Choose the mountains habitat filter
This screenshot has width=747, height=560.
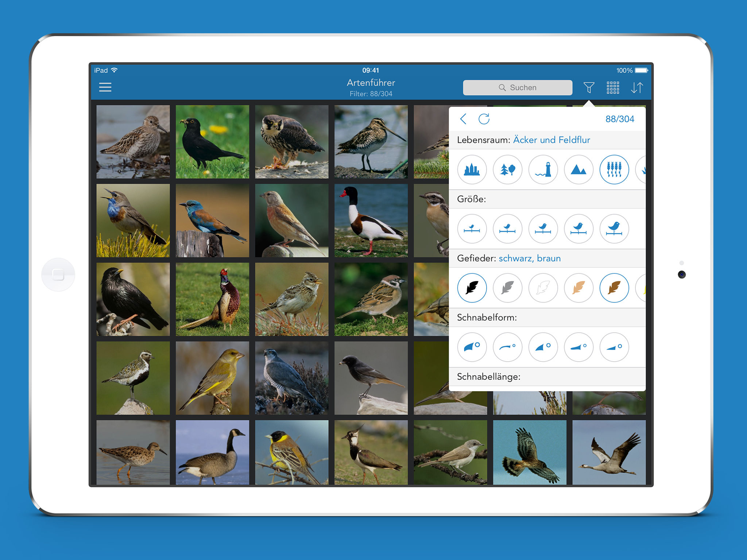tap(578, 170)
